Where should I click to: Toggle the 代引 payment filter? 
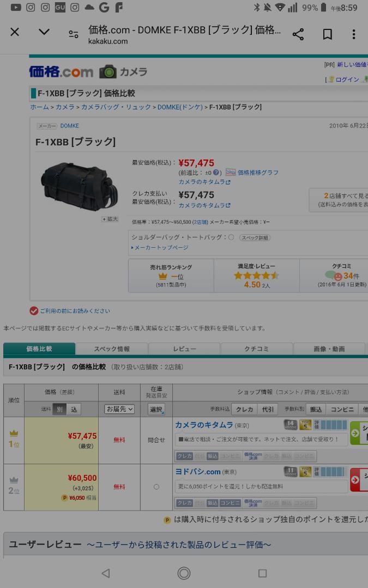tap(268, 409)
